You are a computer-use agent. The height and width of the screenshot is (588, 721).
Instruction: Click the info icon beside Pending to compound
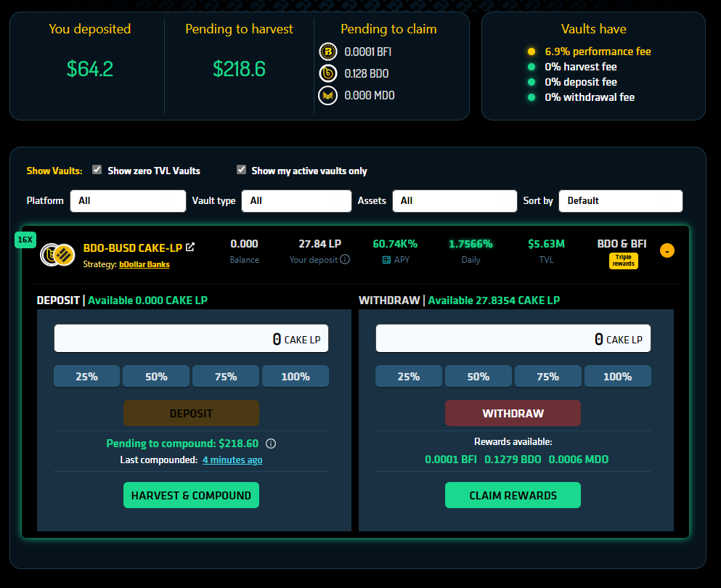pyautogui.click(x=271, y=444)
